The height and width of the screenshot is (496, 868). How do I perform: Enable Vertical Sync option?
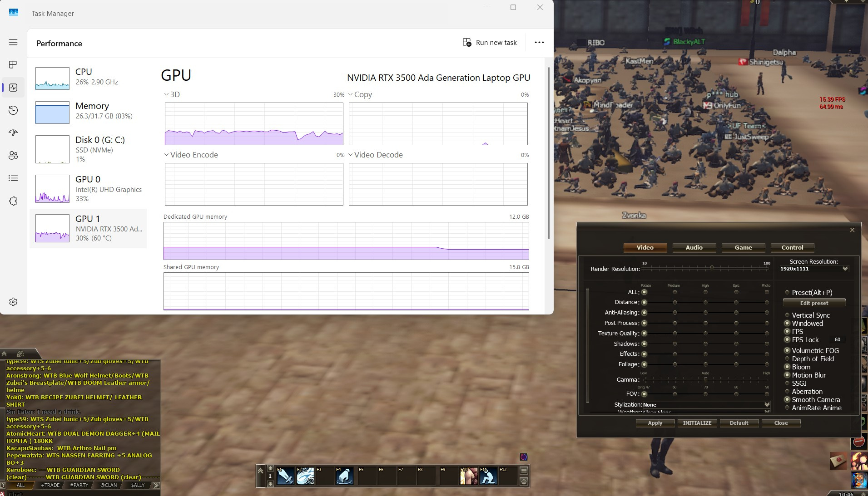(787, 315)
